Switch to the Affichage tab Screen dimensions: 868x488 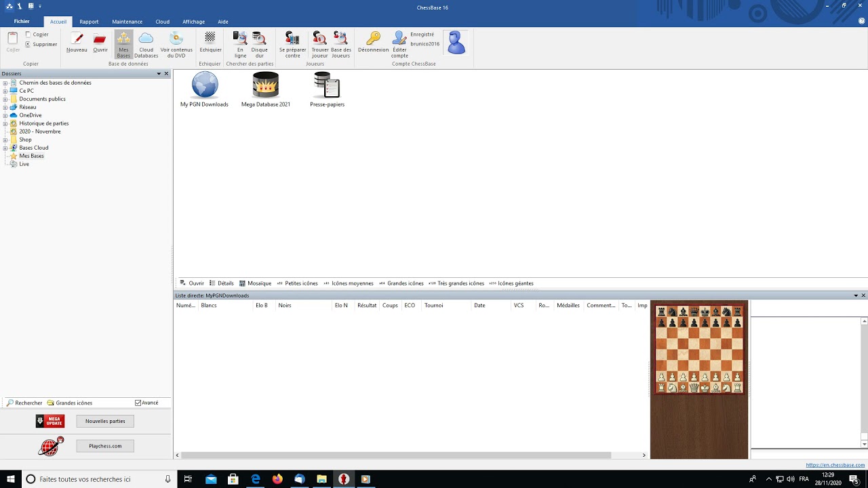coord(193,22)
